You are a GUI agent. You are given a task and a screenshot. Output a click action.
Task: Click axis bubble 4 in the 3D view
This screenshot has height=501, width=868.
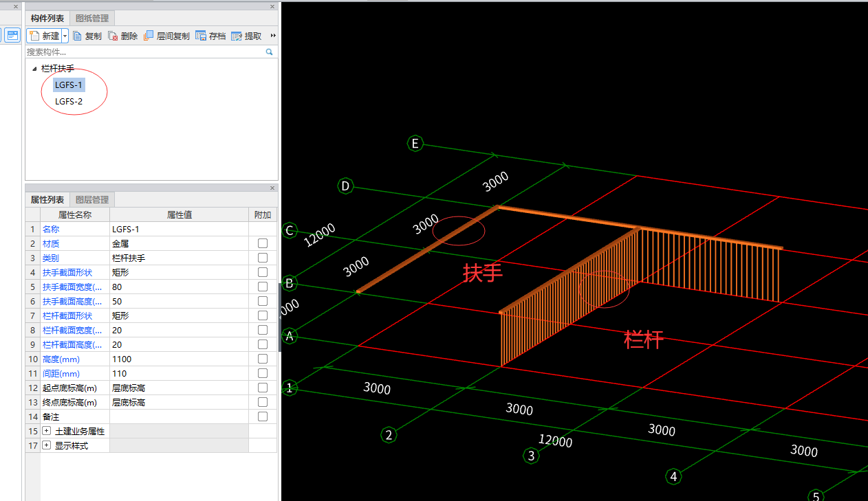tap(673, 476)
